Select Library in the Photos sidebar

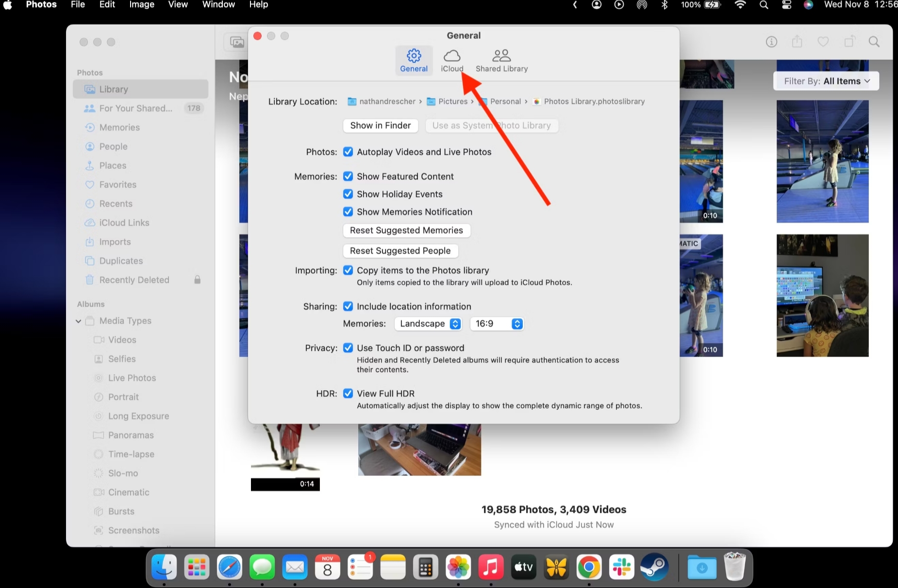[140, 89]
